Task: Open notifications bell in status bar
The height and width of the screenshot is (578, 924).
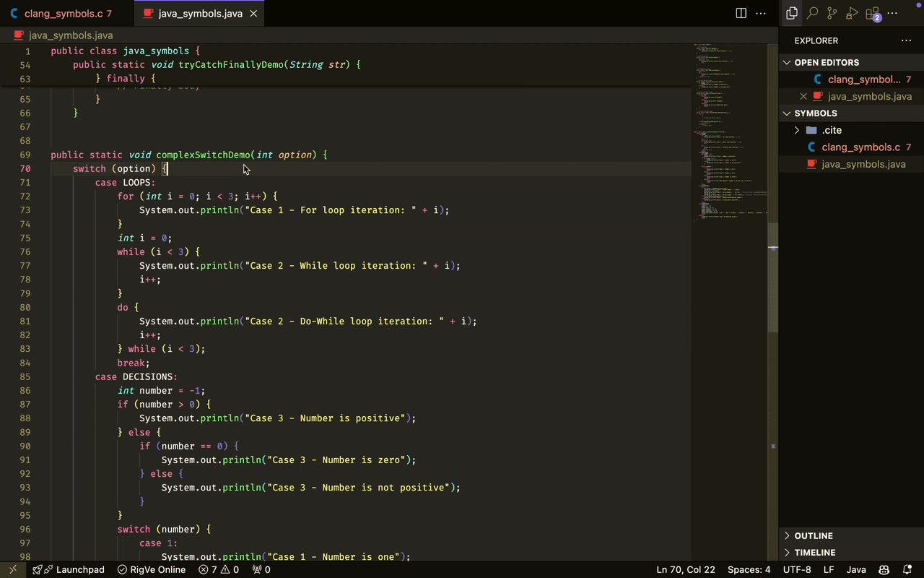Action: click(907, 569)
